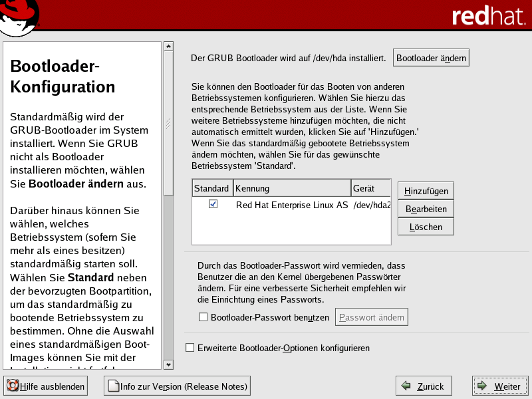Select the Red Hat Enterprise Linux AS row
Image resolution: width=532 pixels, height=399 pixels.
coord(292,205)
